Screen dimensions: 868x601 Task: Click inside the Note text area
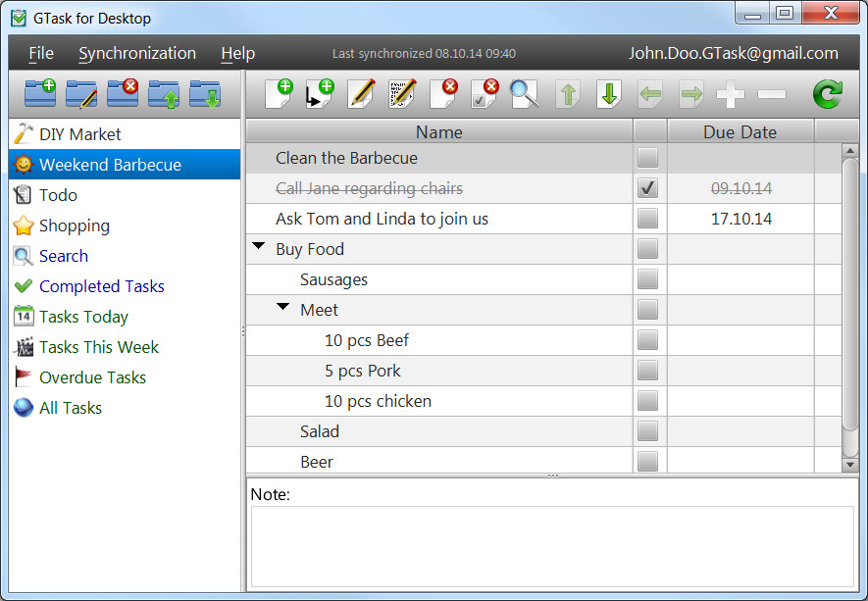[x=552, y=546]
